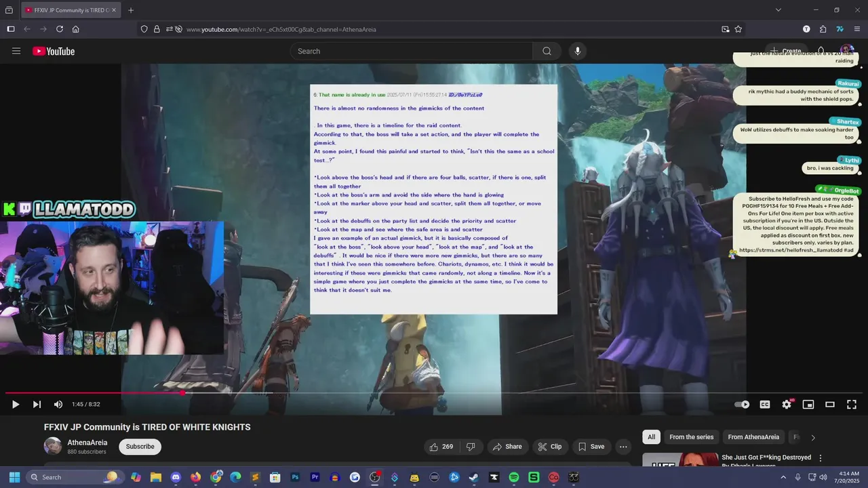Open the tracking protection shield
This screenshot has height=488, width=868.
tap(144, 29)
